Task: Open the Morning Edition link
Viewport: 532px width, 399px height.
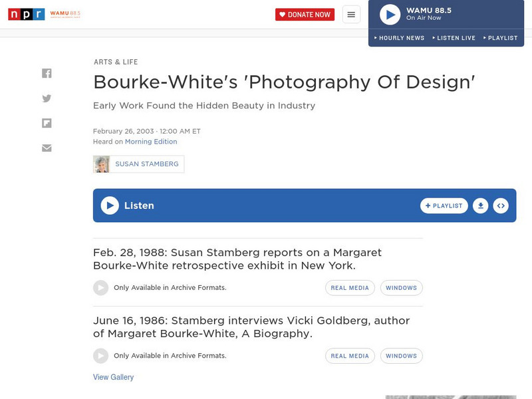Action: click(x=151, y=142)
